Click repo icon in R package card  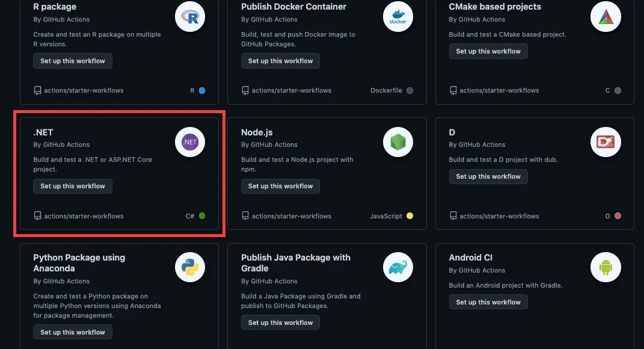pos(37,90)
